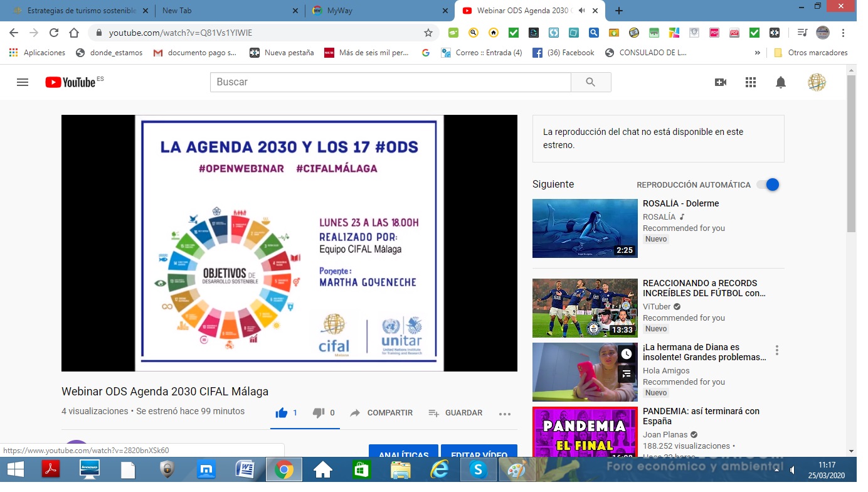
Task: Expand hidden bookmarks with double chevron
Action: [x=758, y=53]
